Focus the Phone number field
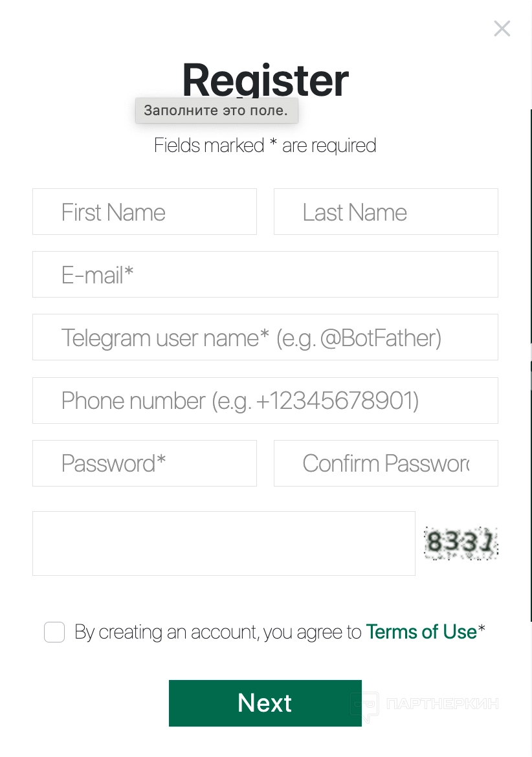The width and height of the screenshot is (532, 757). tap(265, 400)
